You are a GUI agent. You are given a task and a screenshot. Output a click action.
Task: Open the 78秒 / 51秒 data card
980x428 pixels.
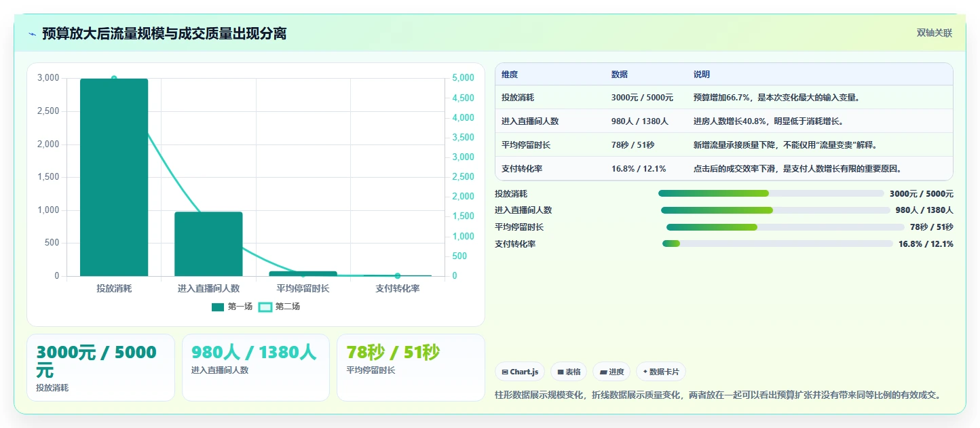coord(411,368)
